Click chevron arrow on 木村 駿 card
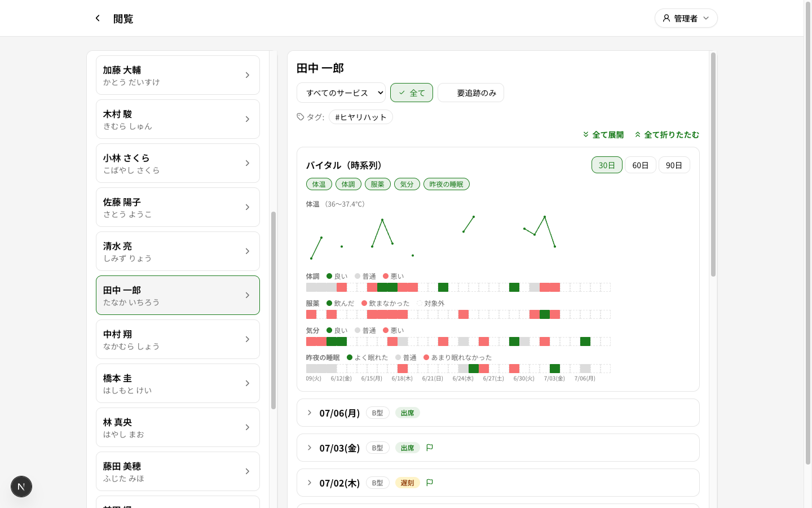 click(x=247, y=119)
